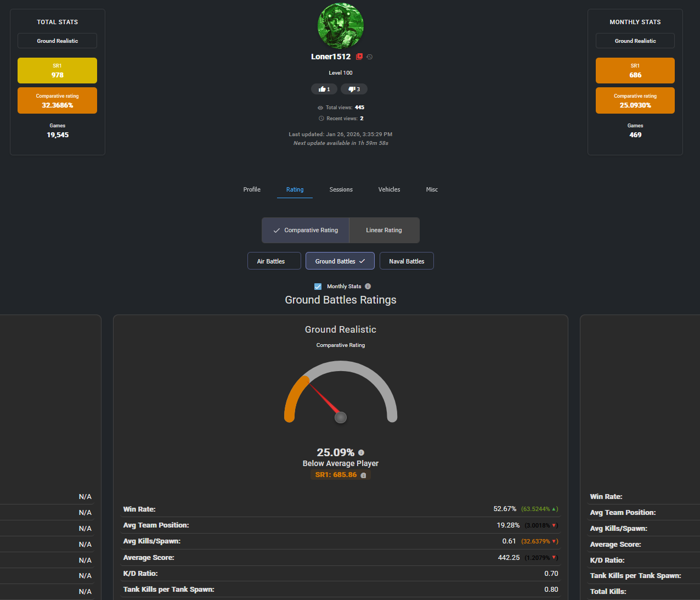Click the Avg Team Position value 19.28%

click(x=508, y=525)
